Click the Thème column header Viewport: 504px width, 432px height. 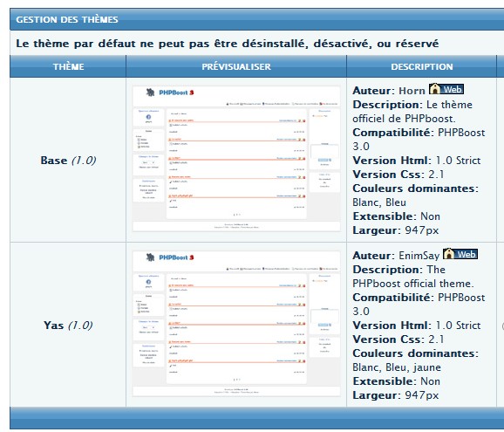click(x=68, y=66)
